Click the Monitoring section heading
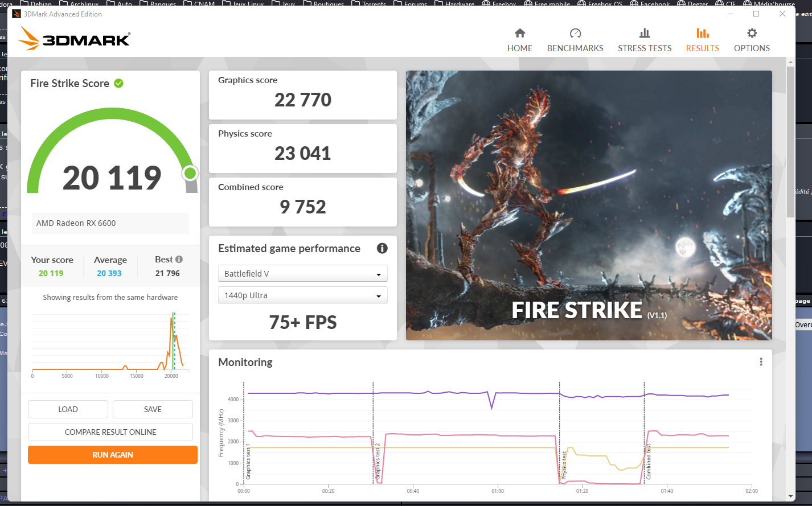Viewport: 812px width, 506px height. (x=245, y=362)
